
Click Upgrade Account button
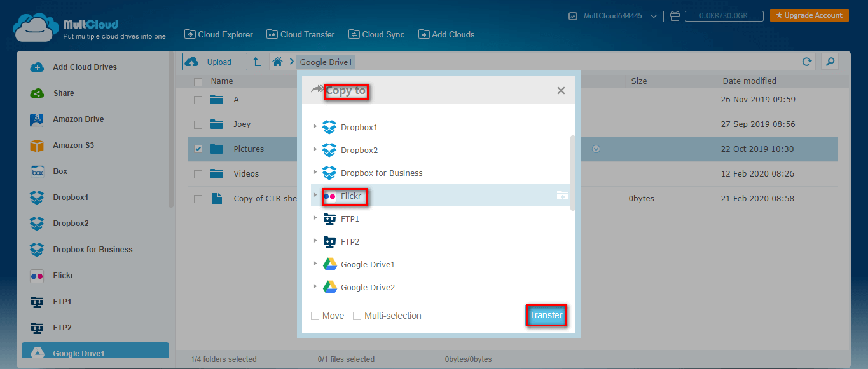coord(809,15)
